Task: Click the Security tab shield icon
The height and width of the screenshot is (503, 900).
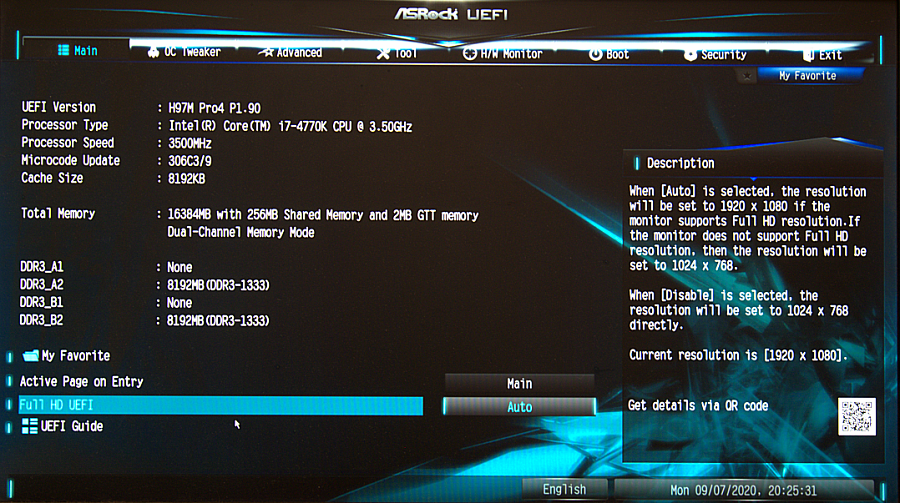Action: [x=690, y=55]
